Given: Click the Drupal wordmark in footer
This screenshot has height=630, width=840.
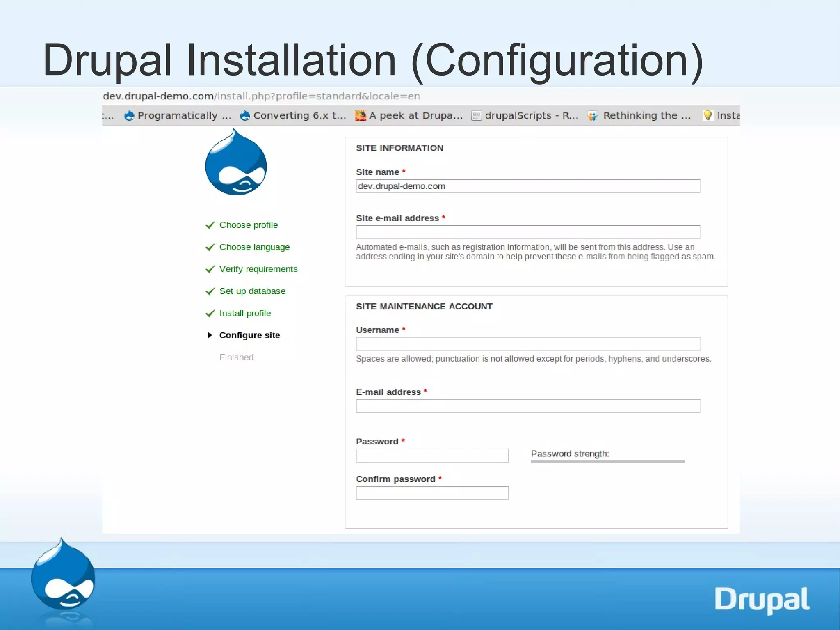Looking at the screenshot, I should [762, 600].
